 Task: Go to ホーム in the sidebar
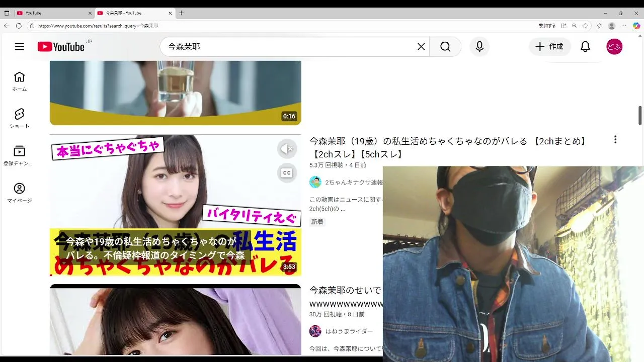[20, 82]
